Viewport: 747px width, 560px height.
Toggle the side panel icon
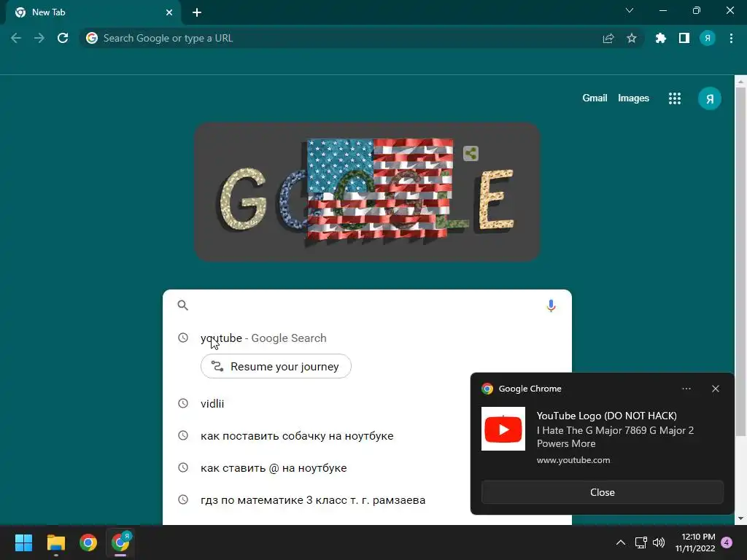(x=684, y=38)
